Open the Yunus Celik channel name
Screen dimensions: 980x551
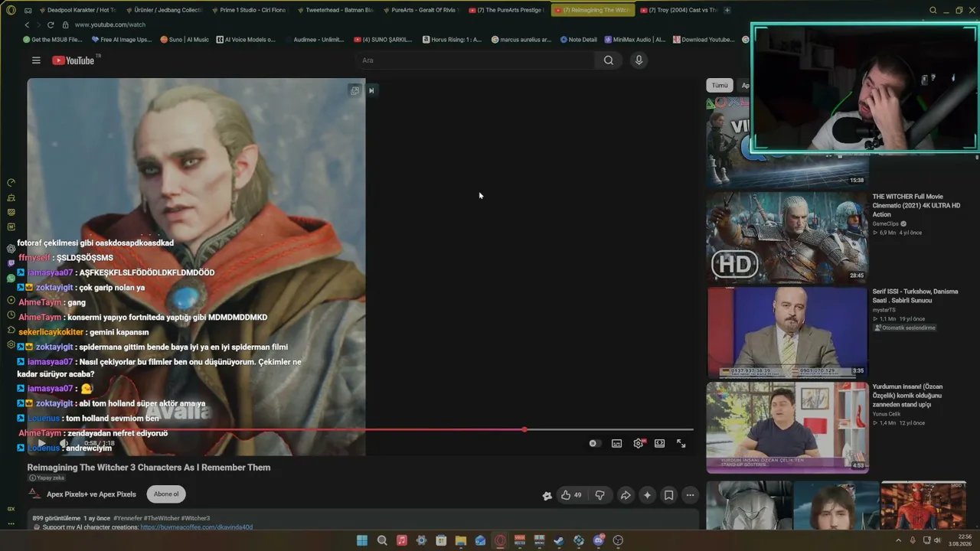click(888, 414)
